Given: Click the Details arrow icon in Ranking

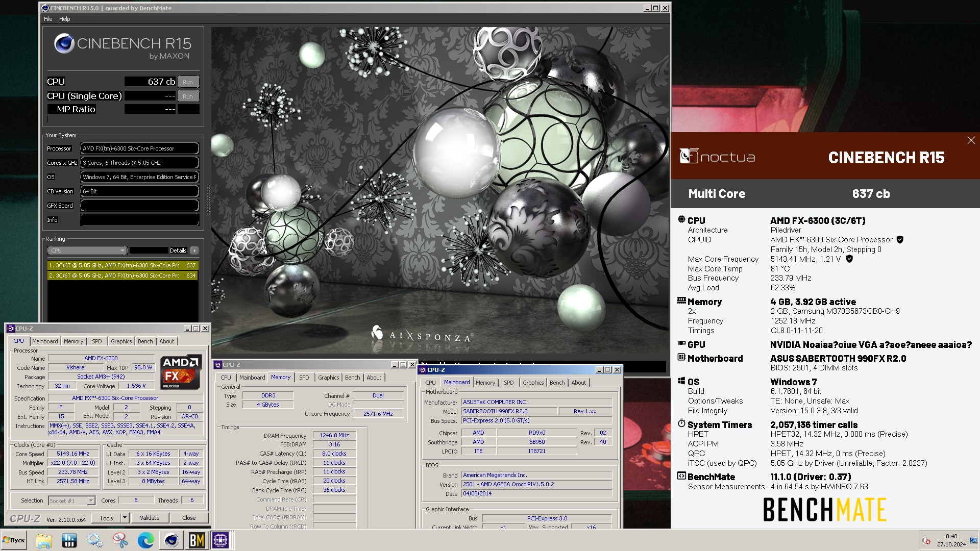Looking at the screenshot, I should (x=194, y=251).
